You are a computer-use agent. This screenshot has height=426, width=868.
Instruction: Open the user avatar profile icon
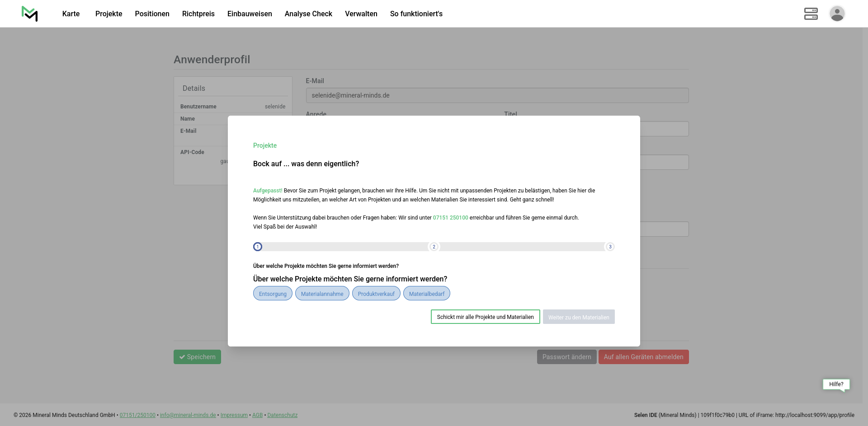click(x=837, y=14)
